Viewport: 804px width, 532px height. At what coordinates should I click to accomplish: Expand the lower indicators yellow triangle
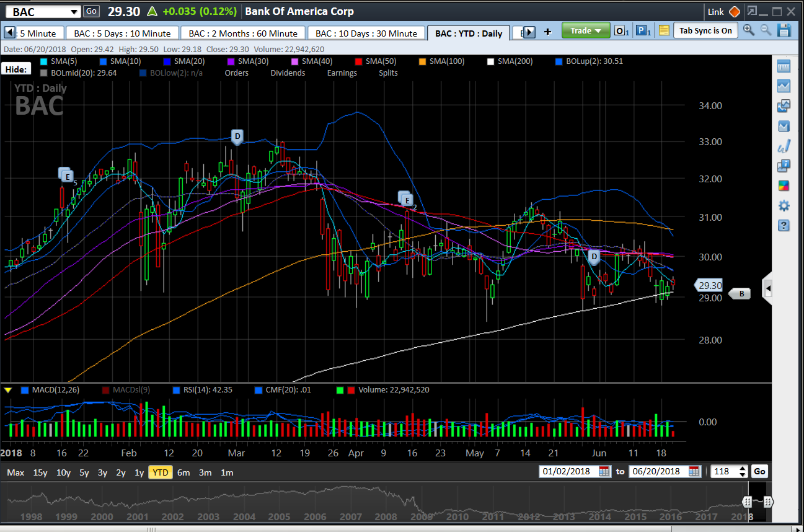point(8,390)
